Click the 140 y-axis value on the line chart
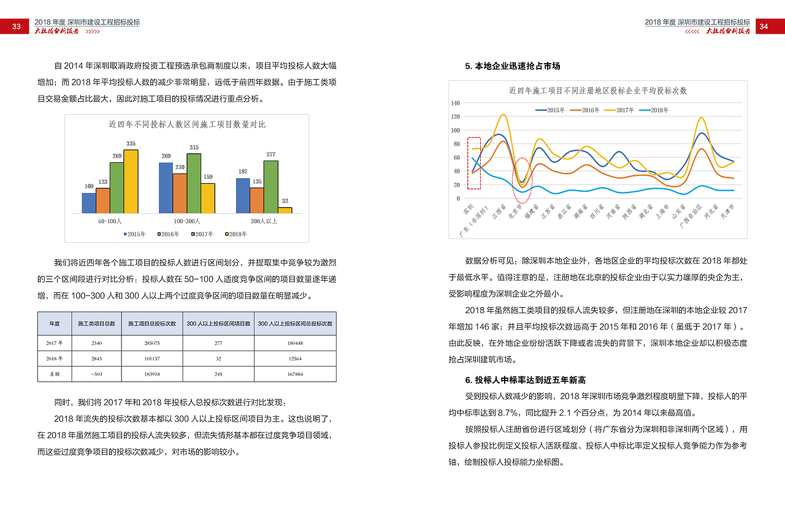This screenshot has width=785, height=532. [x=456, y=103]
